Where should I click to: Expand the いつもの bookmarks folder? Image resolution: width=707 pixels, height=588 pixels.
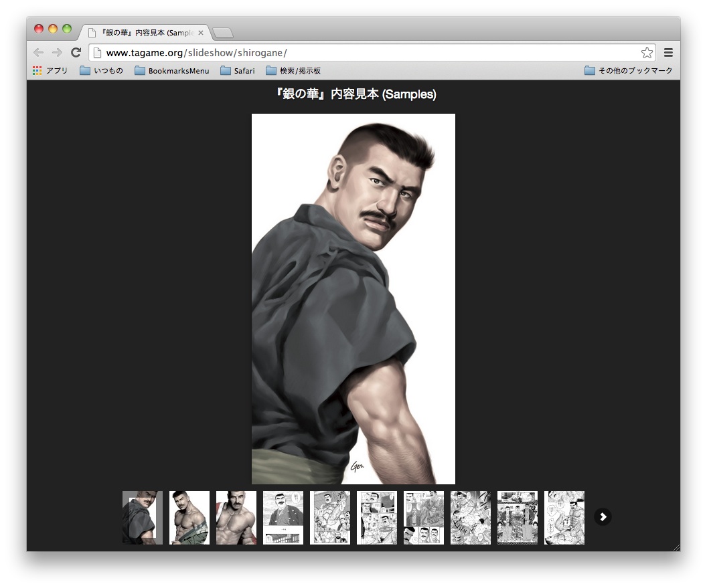tap(102, 71)
